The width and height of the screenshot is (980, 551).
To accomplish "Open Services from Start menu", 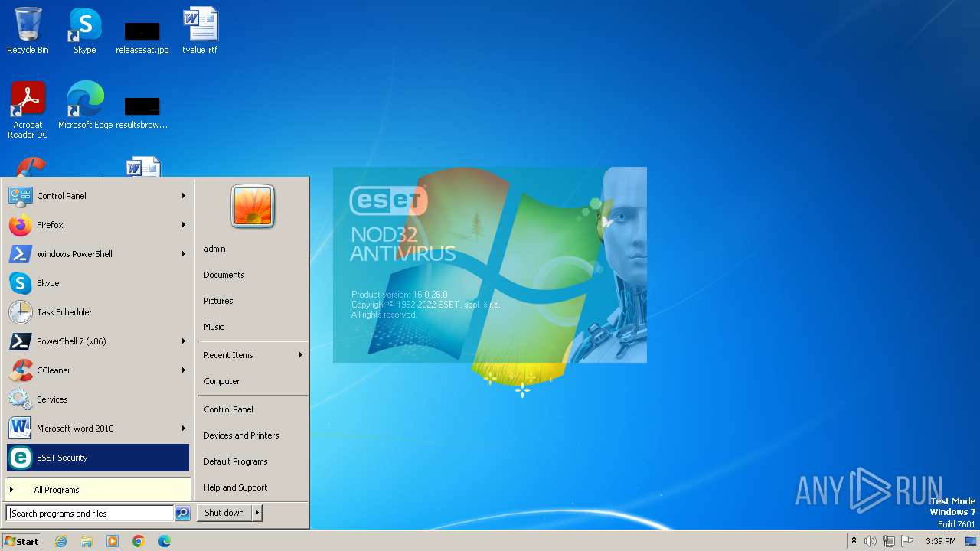I will [98, 399].
